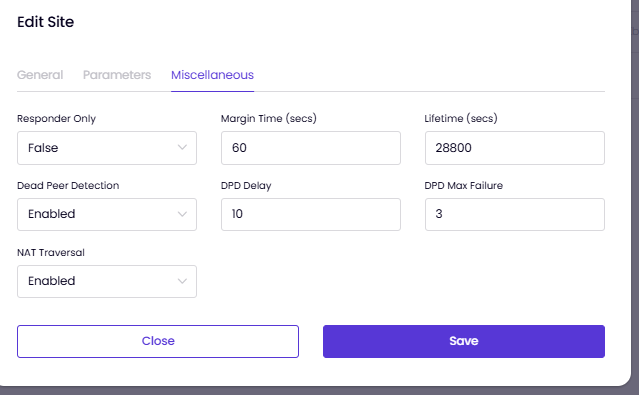Open the Dead Peer Detection dropdown
This screenshot has width=639, height=395.
pyautogui.click(x=107, y=214)
